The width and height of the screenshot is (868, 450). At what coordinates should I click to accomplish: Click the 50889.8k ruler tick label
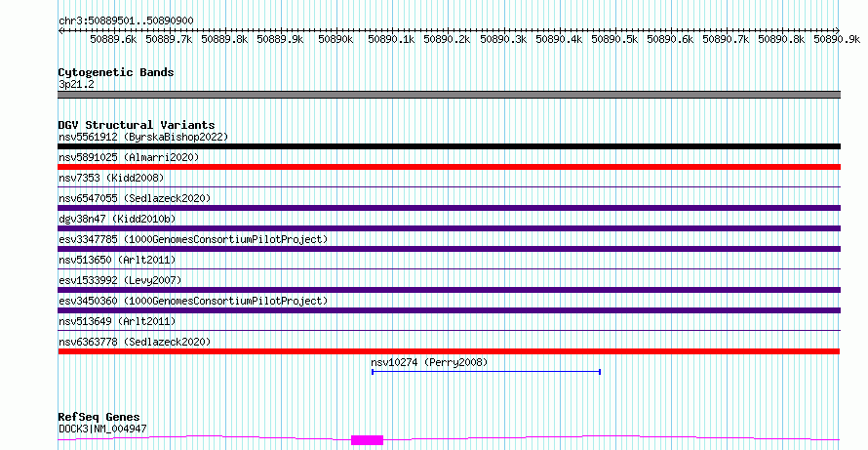pyautogui.click(x=224, y=39)
